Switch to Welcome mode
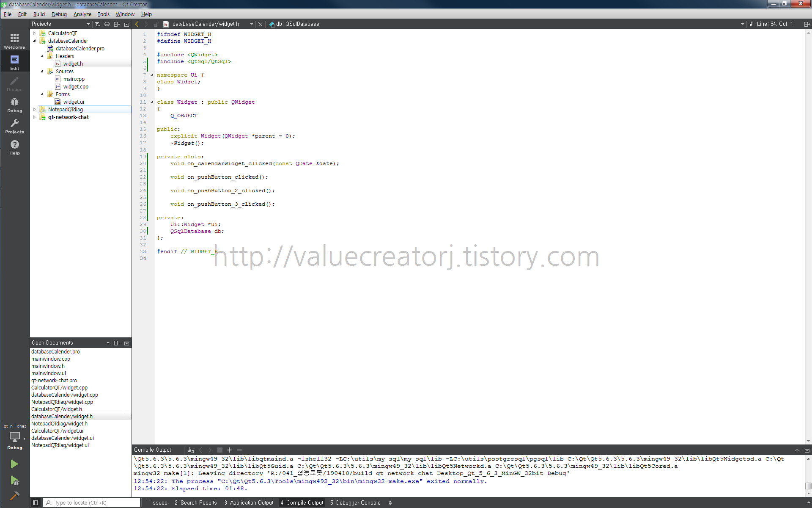The image size is (812, 508). click(14, 41)
